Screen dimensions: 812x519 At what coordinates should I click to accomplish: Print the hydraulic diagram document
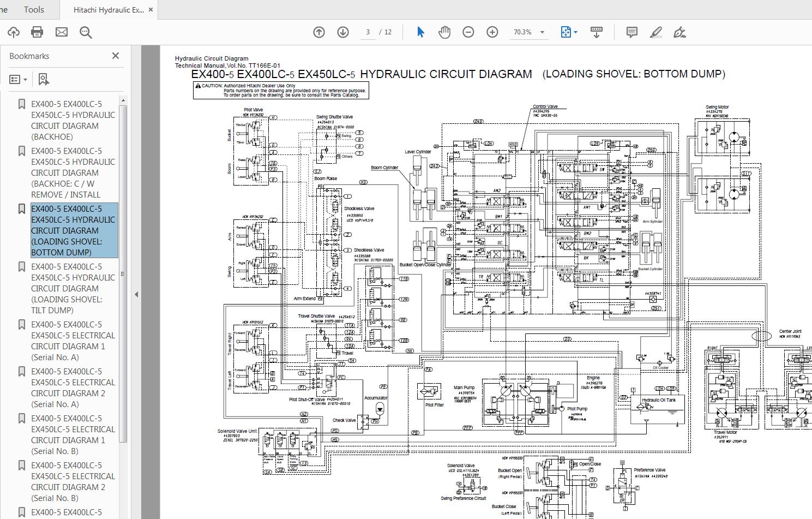[x=37, y=32]
